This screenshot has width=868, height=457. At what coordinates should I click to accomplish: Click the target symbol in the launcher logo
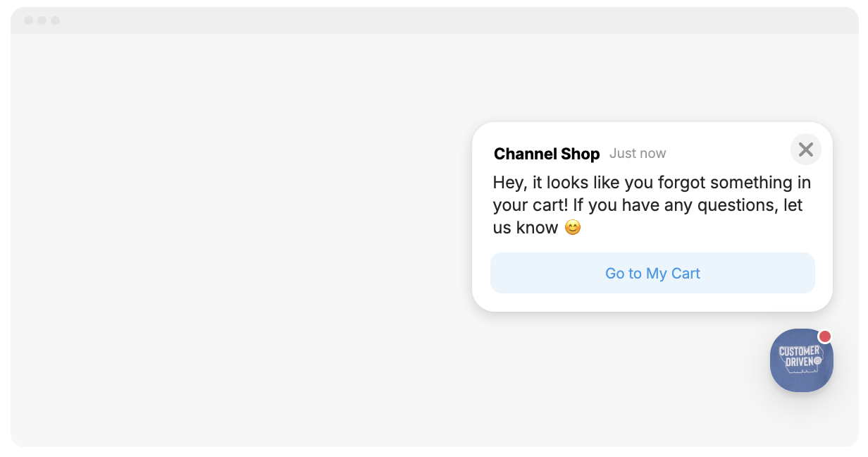[x=817, y=360]
